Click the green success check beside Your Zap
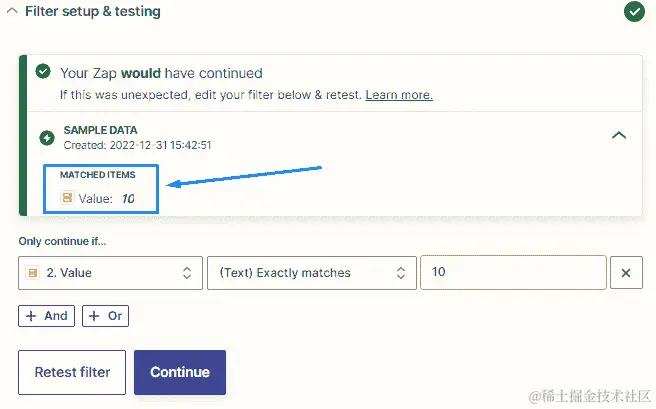The image size is (656, 409). pos(43,72)
